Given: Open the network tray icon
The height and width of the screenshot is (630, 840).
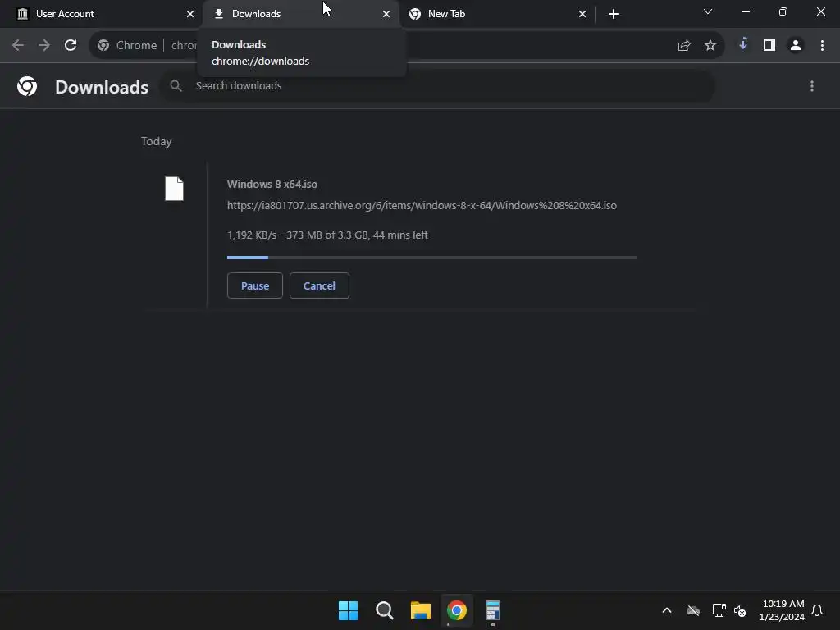Looking at the screenshot, I should (719, 610).
